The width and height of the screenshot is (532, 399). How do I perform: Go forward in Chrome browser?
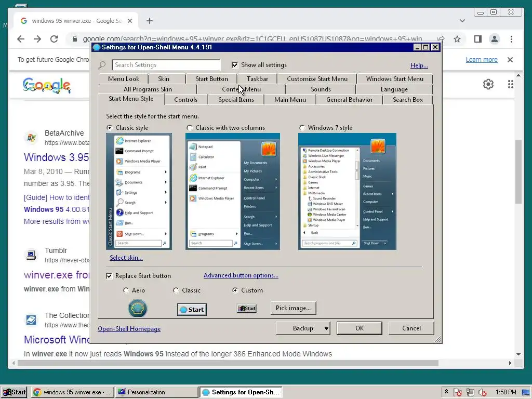tap(37, 39)
